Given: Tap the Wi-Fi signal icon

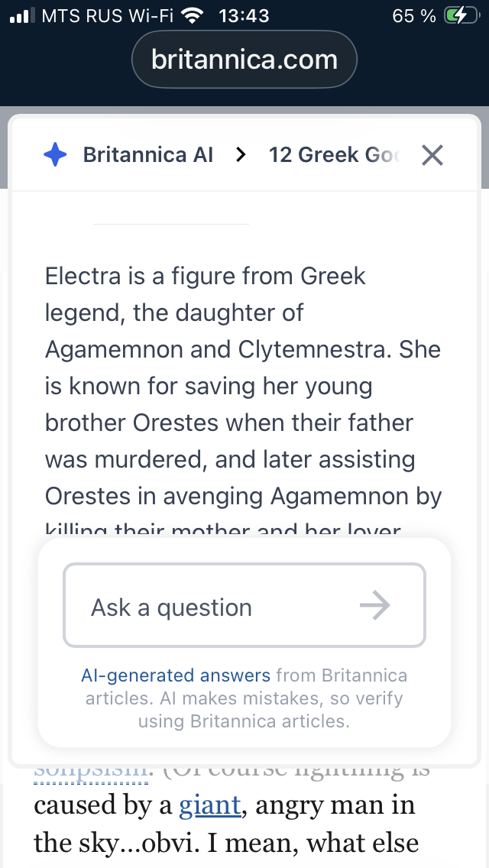Looking at the screenshot, I should (x=194, y=16).
